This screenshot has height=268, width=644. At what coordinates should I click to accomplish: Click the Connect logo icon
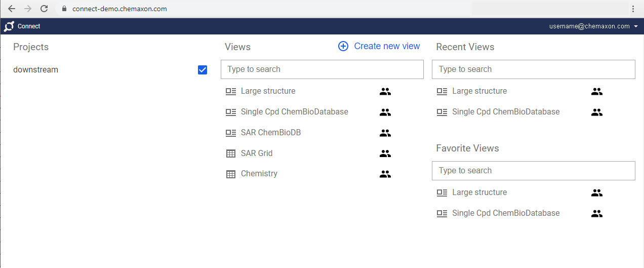[x=9, y=26]
